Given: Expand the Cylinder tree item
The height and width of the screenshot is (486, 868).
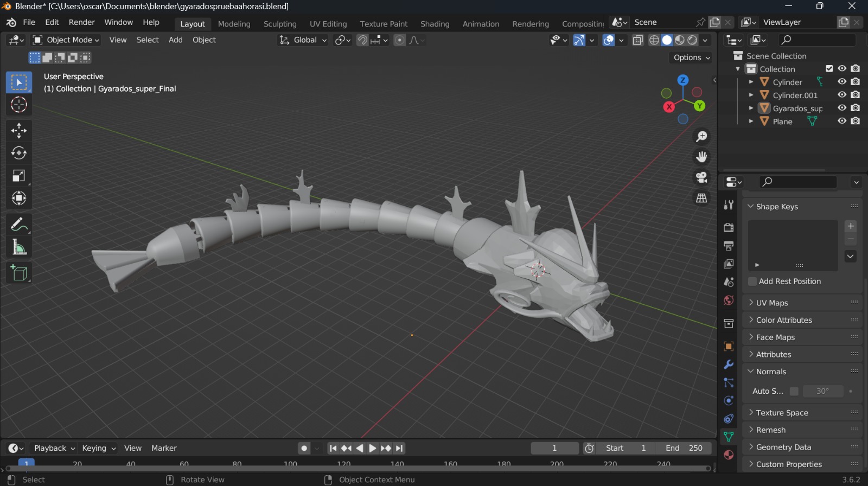Looking at the screenshot, I should [x=751, y=82].
